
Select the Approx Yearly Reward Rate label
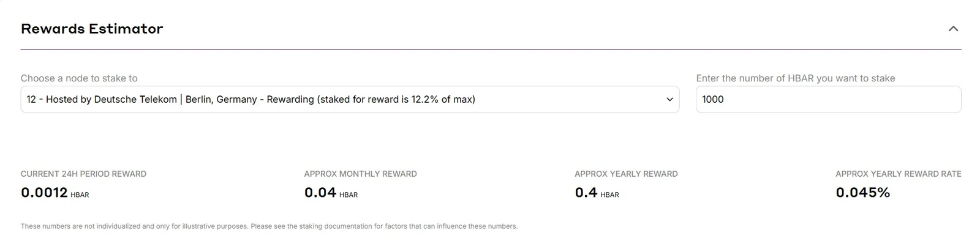899,174
